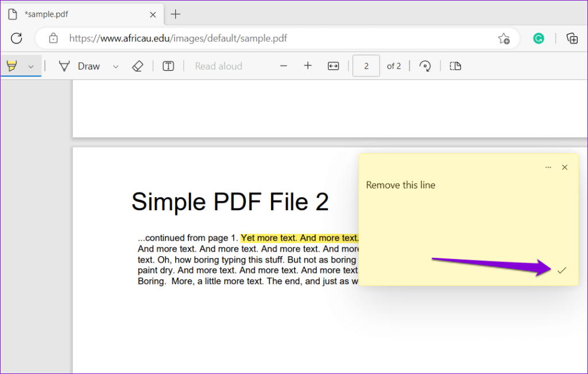
Task: Zoom out of the PDF
Action: 284,65
